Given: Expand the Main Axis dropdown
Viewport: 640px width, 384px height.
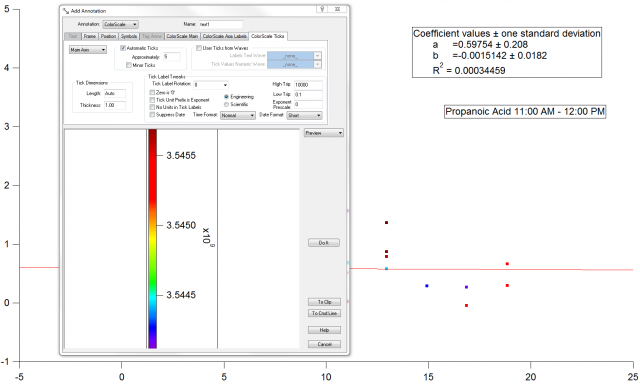Looking at the screenshot, I should pos(88,50).
